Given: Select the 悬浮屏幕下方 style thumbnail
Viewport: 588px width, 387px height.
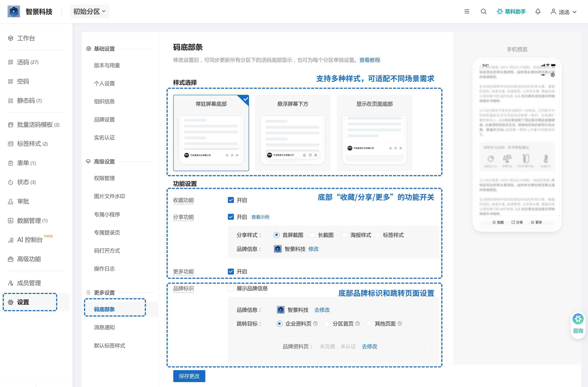Looking at the screenshot, I should click(x=293, y=133).
